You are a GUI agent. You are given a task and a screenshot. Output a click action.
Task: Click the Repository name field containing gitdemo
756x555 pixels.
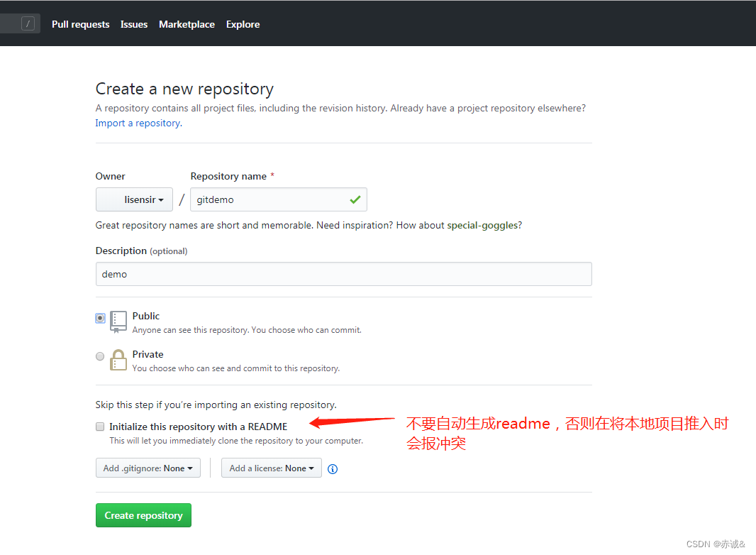(x=278, y=199)
